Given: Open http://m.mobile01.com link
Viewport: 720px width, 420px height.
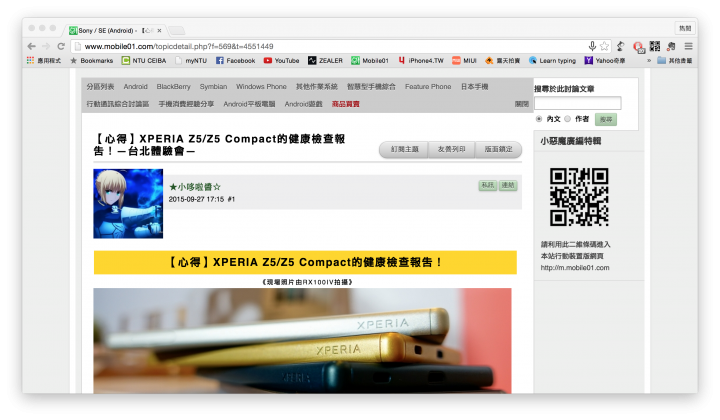Looking at the screenshot, I should click(575, 268).
